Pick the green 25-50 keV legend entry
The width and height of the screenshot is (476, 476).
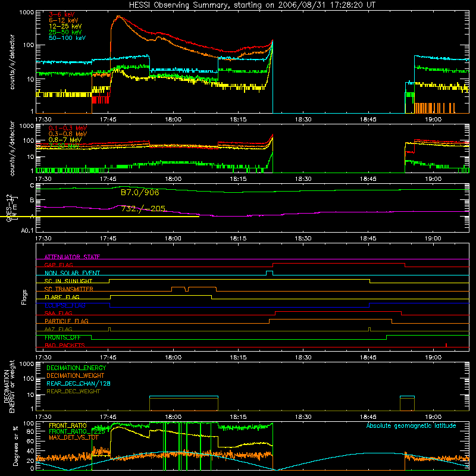(x=65, y=32)
